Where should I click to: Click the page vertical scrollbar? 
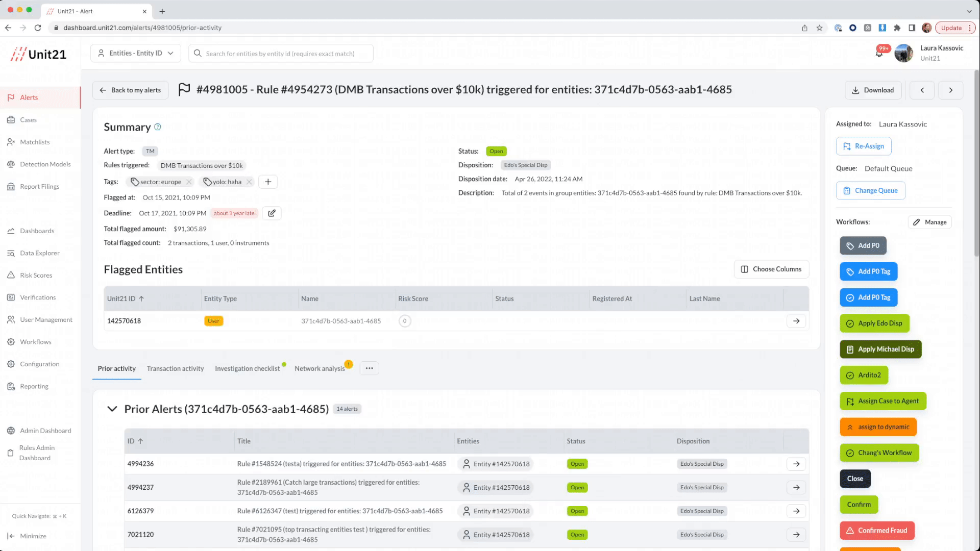[x=976, y=163]
